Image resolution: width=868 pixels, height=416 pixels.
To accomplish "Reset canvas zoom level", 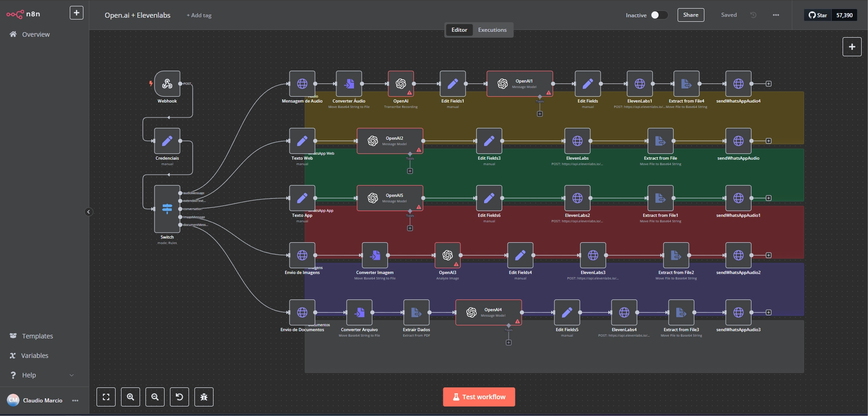I will click(179, 397).
